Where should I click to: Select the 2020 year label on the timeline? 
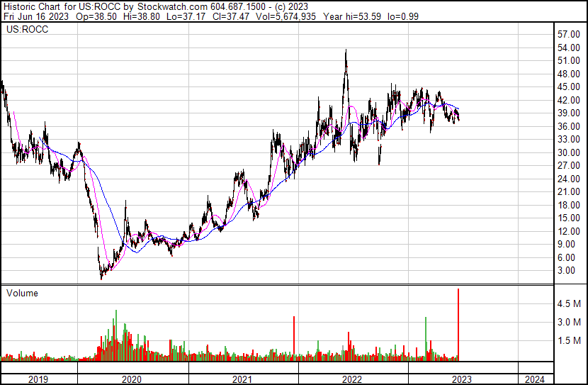(132, 379)
